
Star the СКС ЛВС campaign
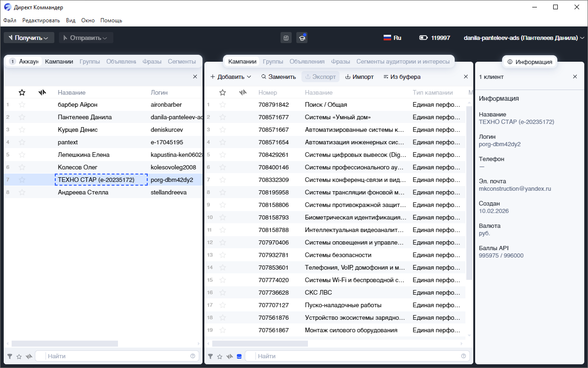[x=222, y=293]
